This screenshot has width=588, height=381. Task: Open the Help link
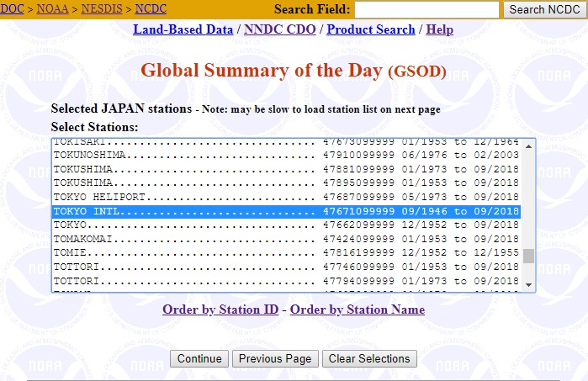tap(439, 29)
